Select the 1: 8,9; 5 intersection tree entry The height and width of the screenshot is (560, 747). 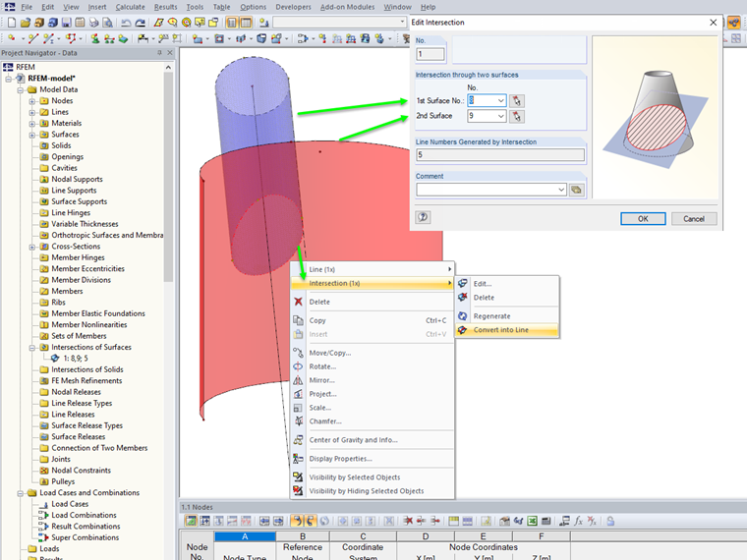tap(76, 359)
